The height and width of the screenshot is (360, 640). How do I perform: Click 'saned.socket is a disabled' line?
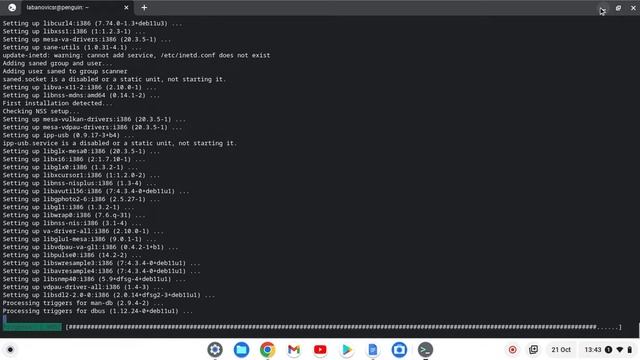(x=114, y=79)
